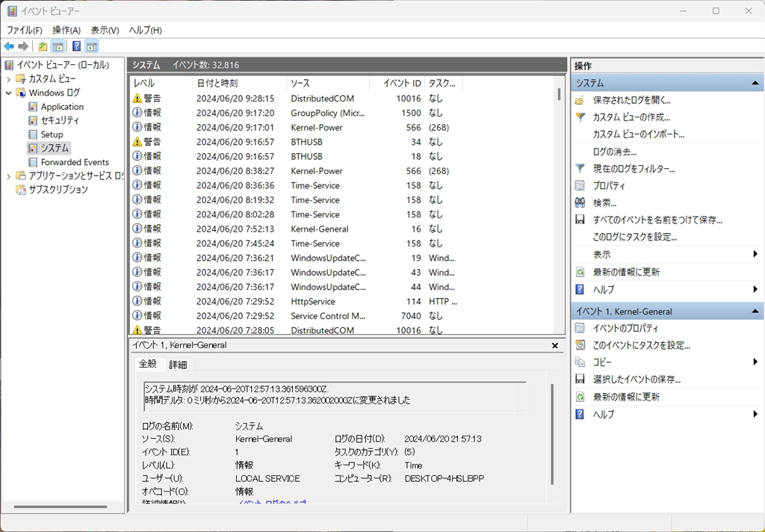Click the info icon on Kernel-General 16 row

(x=137, y=229)
